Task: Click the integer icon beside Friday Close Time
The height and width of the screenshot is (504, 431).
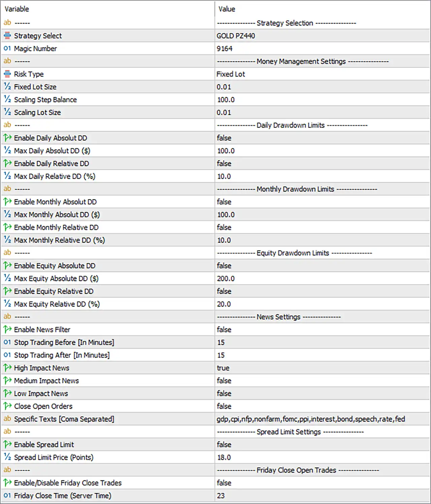Action: coord(7,496)
